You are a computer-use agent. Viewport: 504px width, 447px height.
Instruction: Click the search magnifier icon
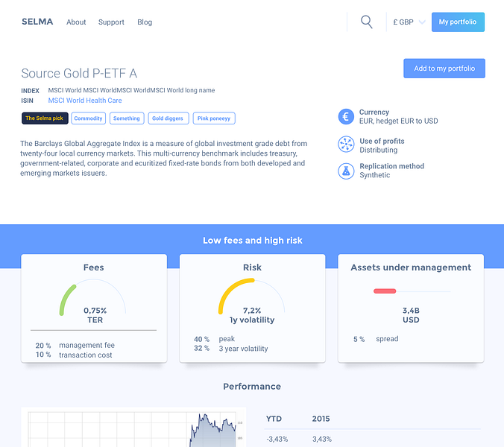pyautogui.click(x=366, y=22)
